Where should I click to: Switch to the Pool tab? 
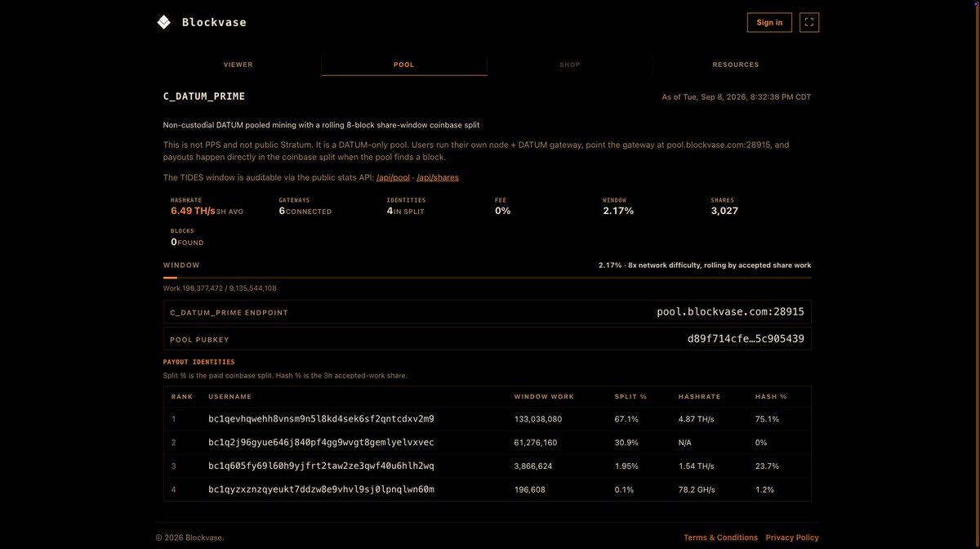tap(404, 65)
